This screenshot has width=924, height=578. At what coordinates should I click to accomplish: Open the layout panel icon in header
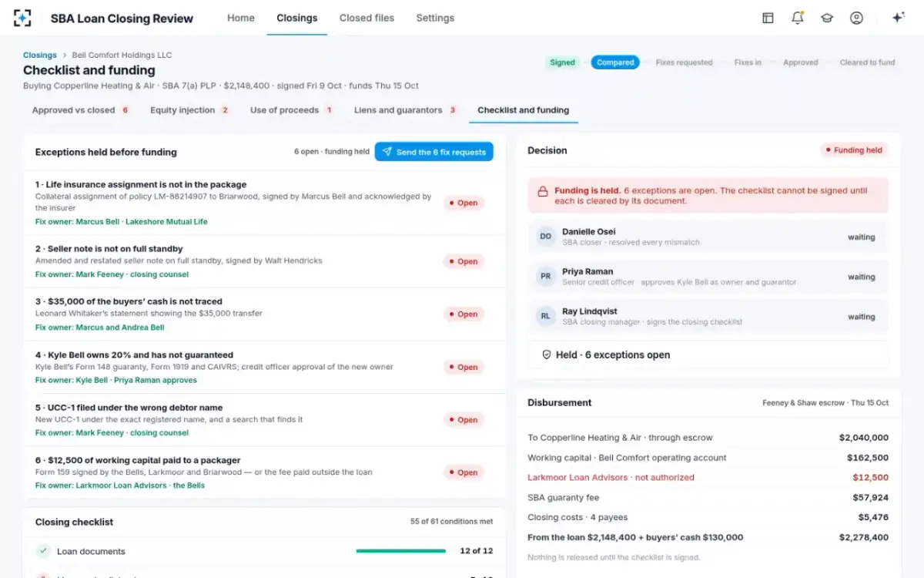coord(768,18)
